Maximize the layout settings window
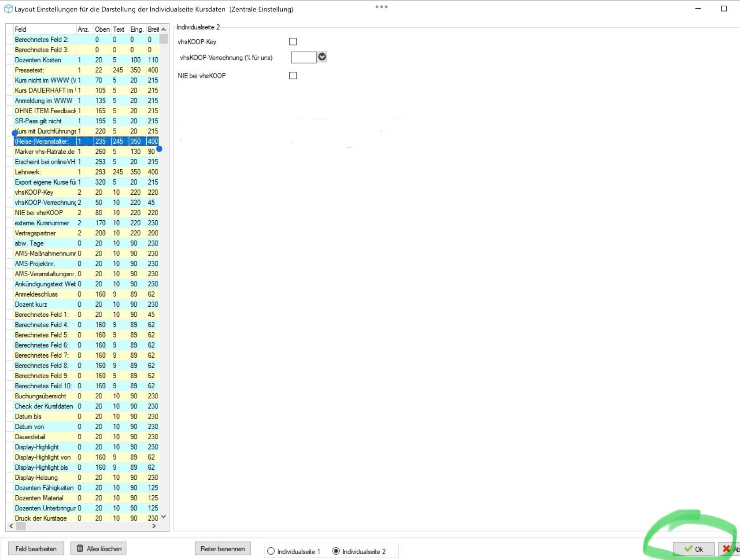The image size is (740, 560). 724,9
